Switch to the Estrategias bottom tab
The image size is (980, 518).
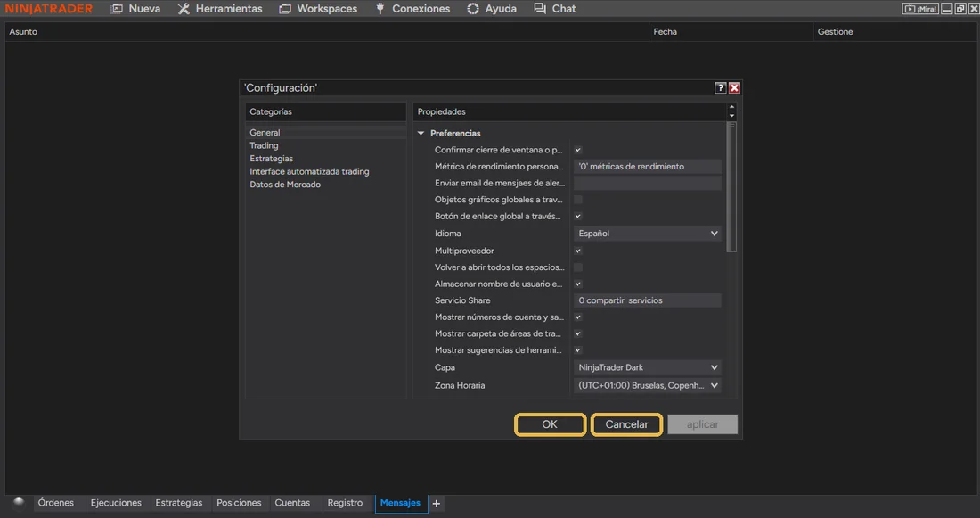(179, 503)
